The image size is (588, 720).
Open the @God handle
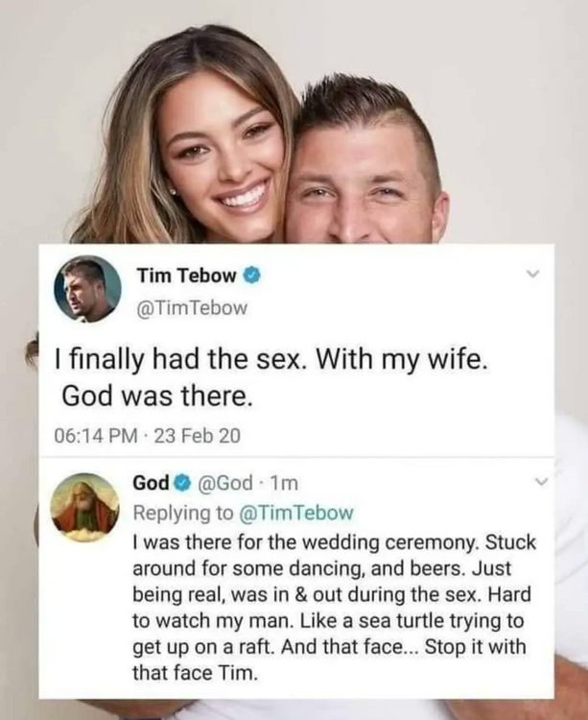[224, 483]
